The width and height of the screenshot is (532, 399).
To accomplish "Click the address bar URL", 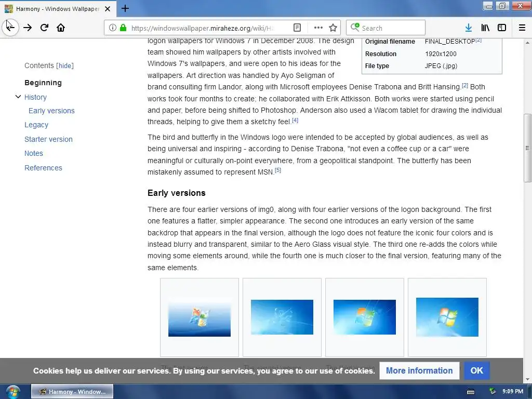I will (202, 28).
